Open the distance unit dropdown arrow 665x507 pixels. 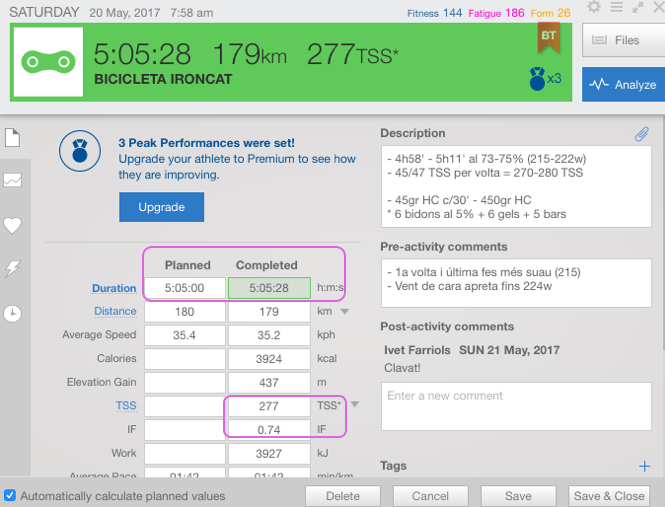pos(345,312)
